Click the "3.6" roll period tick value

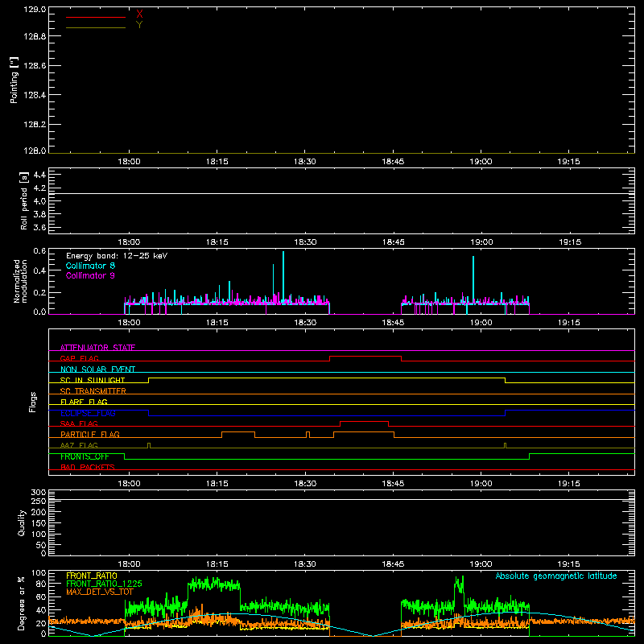point(39,228)
